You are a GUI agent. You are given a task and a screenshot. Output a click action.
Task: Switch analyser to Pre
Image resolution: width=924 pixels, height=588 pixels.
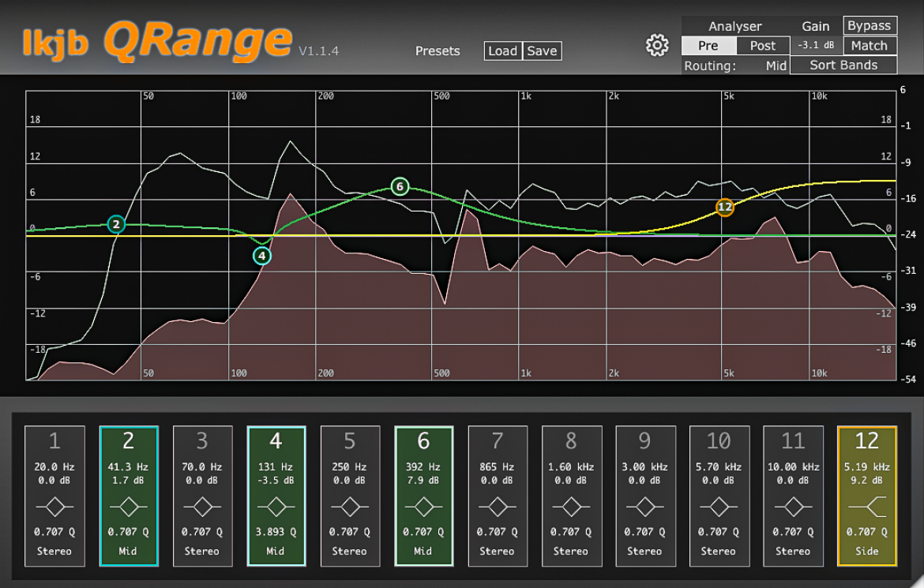pos(708,45)
